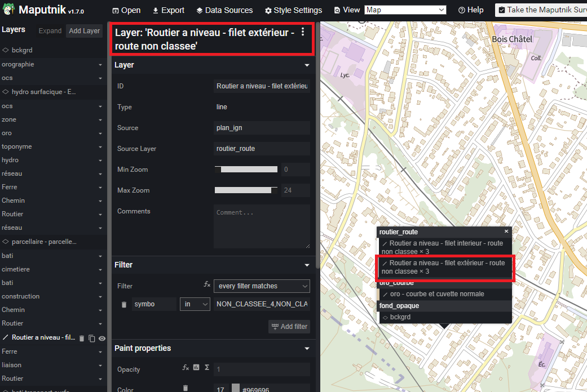Hide the selected 'Routier a niveau' layer
This screenshot has width=587, height=392.
(102, 338)
